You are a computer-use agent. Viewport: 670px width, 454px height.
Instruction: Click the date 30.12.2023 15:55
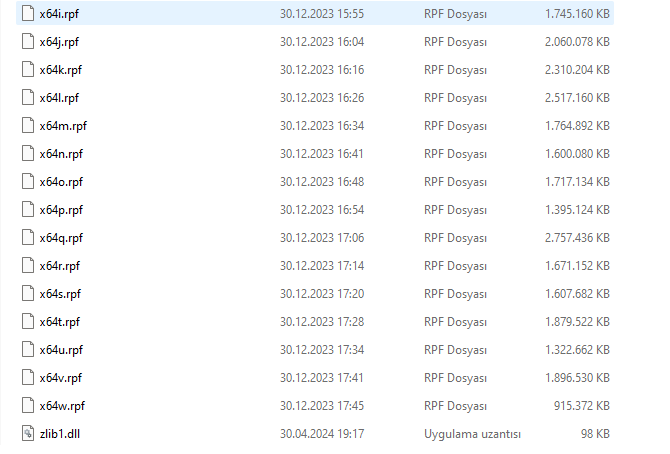tap(322, 14)
